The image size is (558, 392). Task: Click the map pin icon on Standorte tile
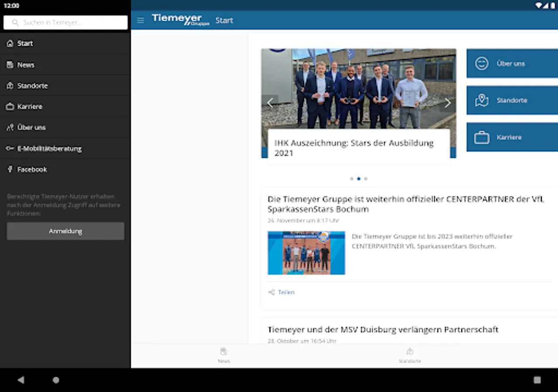(482, 100)
